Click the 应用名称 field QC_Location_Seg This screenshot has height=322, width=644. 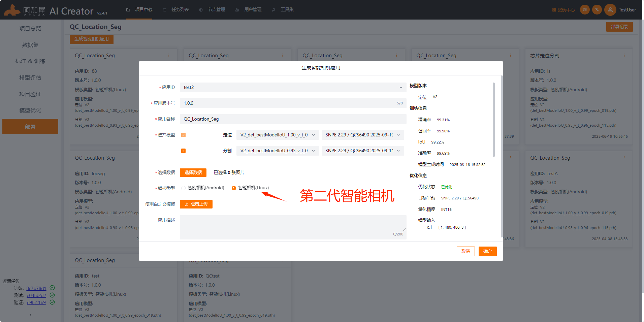point(293,119)
